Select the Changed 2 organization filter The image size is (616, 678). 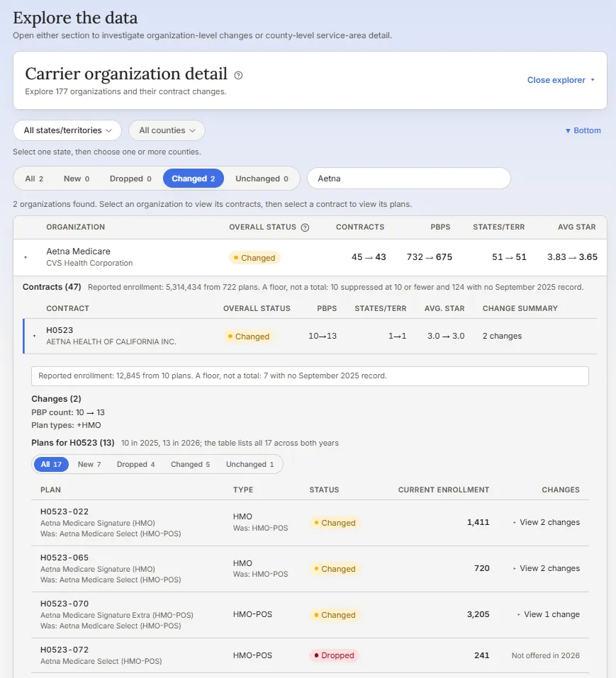tap(194, 179)
